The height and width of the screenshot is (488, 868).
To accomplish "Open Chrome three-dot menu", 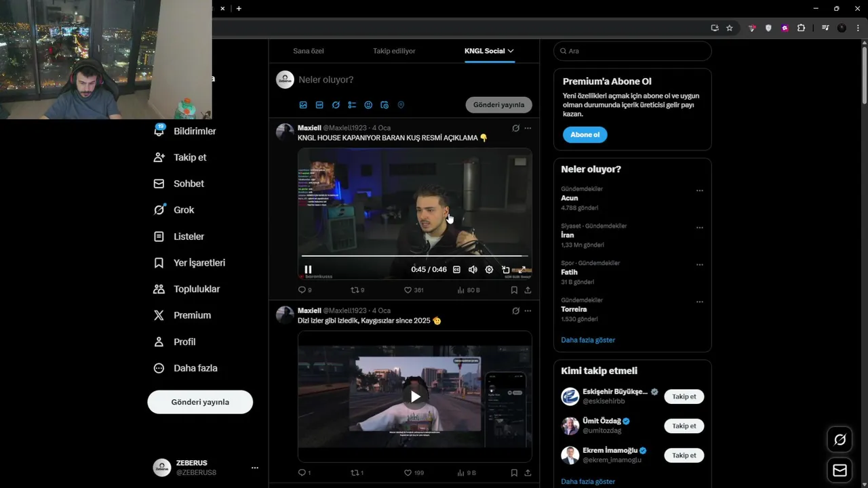I will click(858, 28).
